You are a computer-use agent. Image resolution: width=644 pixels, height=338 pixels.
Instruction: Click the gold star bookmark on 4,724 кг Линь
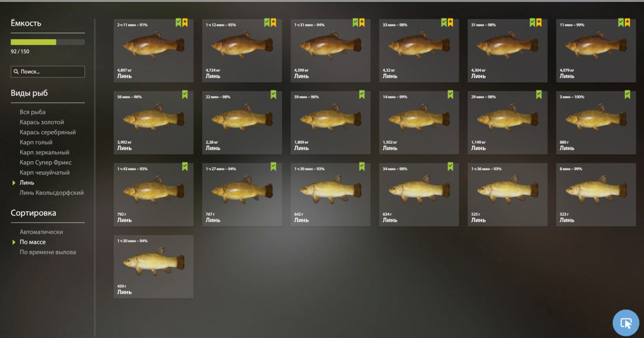(x=273, y=23)
